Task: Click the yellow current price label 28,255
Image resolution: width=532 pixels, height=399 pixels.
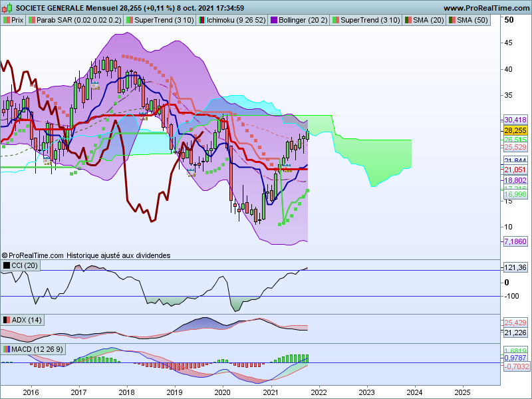Action: 515,130
